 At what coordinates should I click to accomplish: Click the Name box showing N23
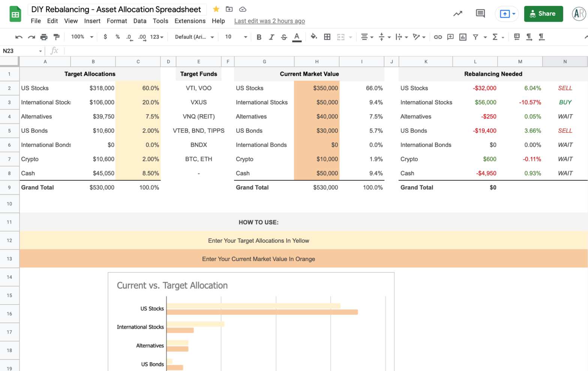click(22, 51)
